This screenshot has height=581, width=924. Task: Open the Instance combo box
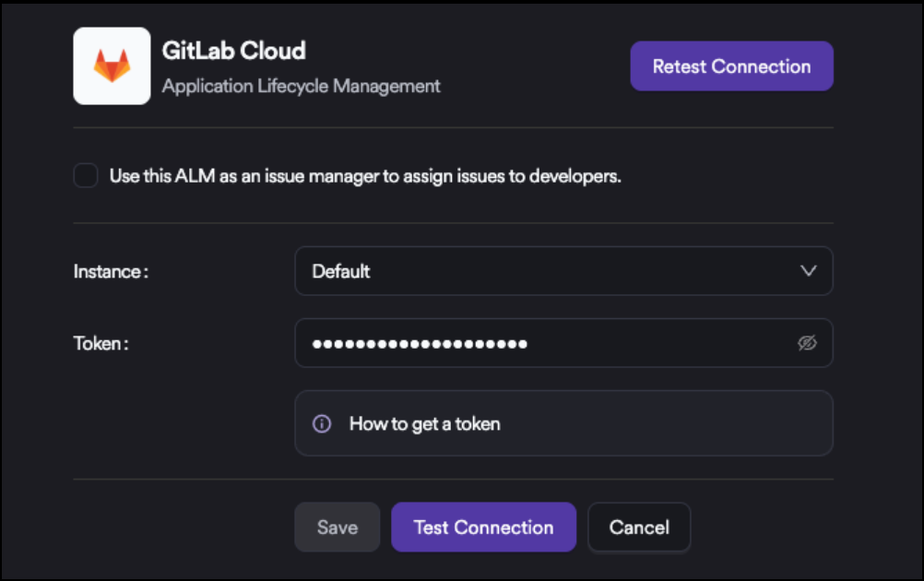(563, 271)
